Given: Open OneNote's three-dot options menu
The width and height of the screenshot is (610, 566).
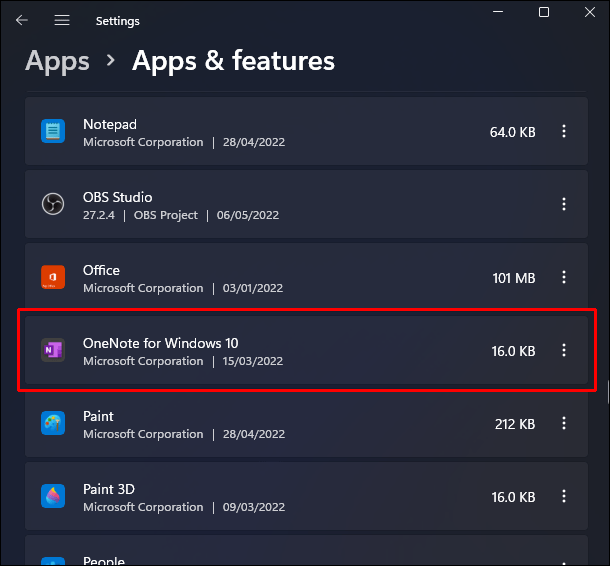Looking at the screenshot, I should (564, 350).
